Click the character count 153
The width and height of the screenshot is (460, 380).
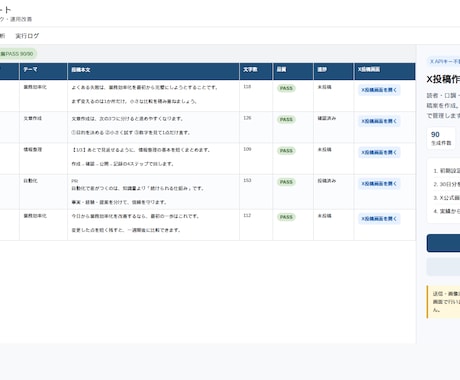pyautogui.click(x=247, y=180)
